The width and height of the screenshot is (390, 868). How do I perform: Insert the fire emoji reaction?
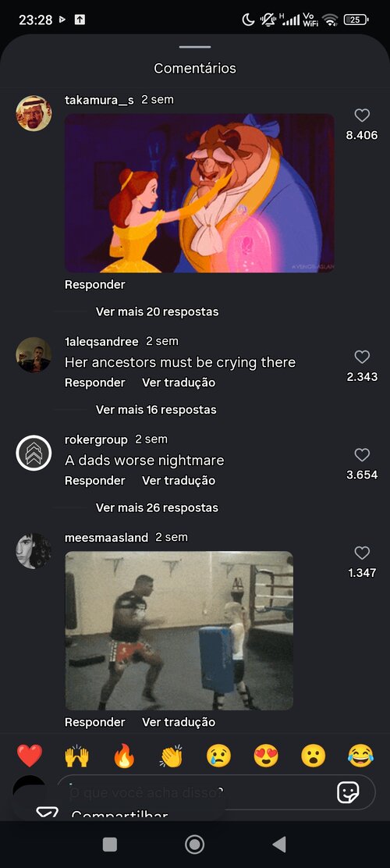point(125,756)
